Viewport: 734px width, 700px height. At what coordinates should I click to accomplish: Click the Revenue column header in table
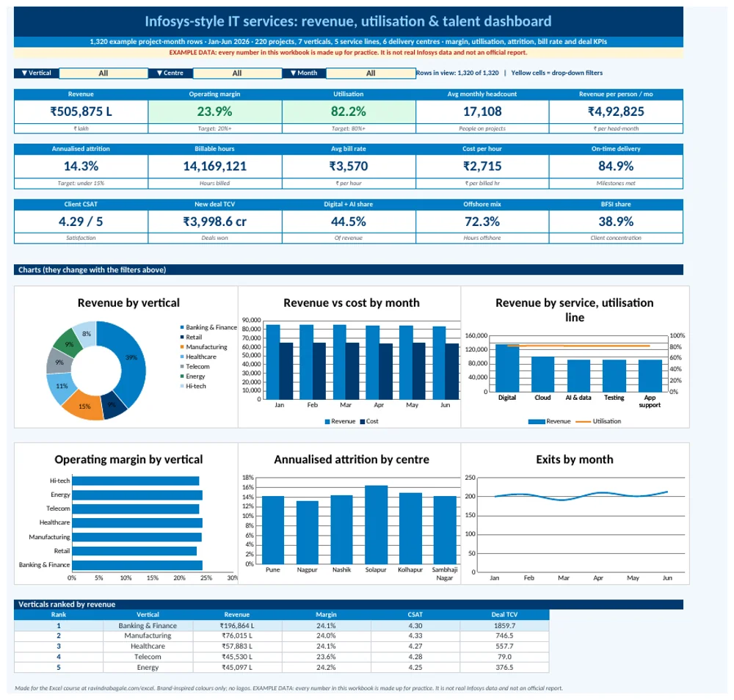tap(237, 614)
